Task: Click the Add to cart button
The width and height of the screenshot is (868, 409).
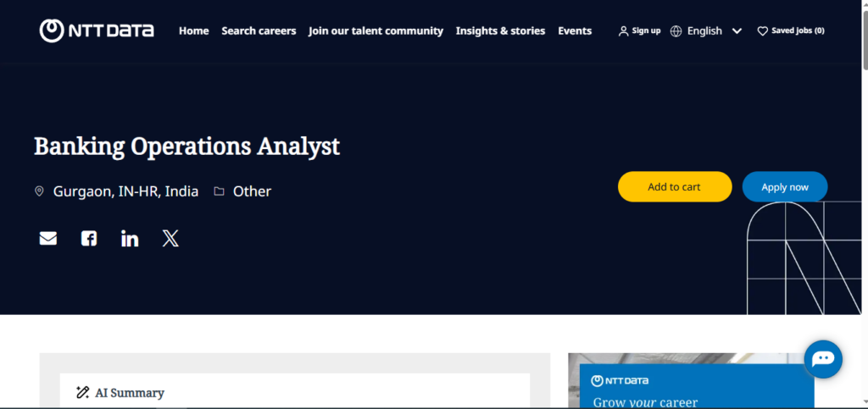Action: (x=674, y=187)
